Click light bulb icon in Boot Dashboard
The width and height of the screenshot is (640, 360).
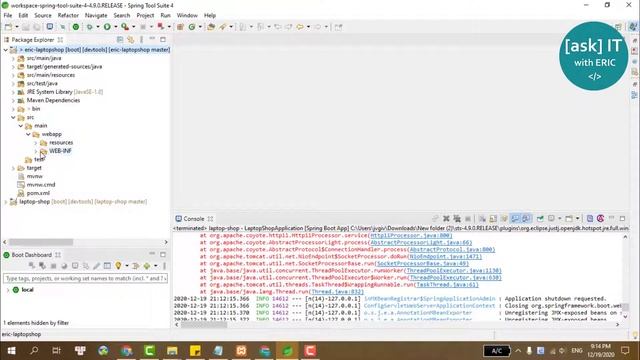pyautogui.click(x=118, y=266)
